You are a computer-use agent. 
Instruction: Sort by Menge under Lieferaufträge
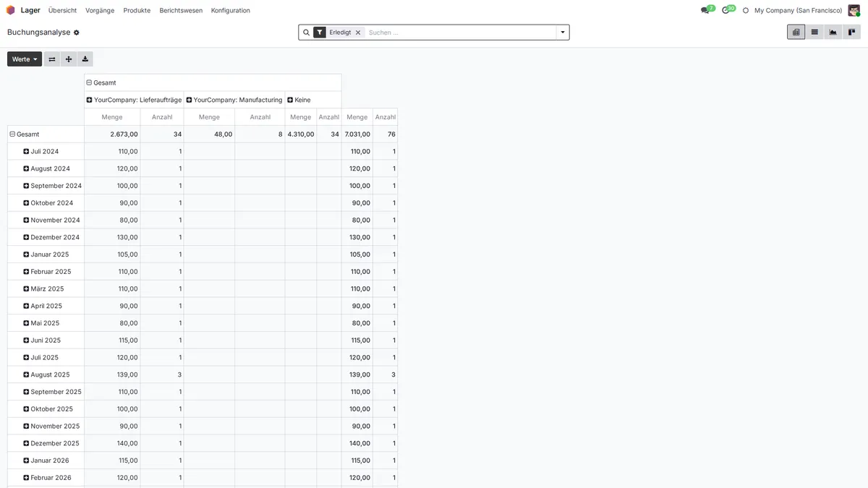point(112,116)
